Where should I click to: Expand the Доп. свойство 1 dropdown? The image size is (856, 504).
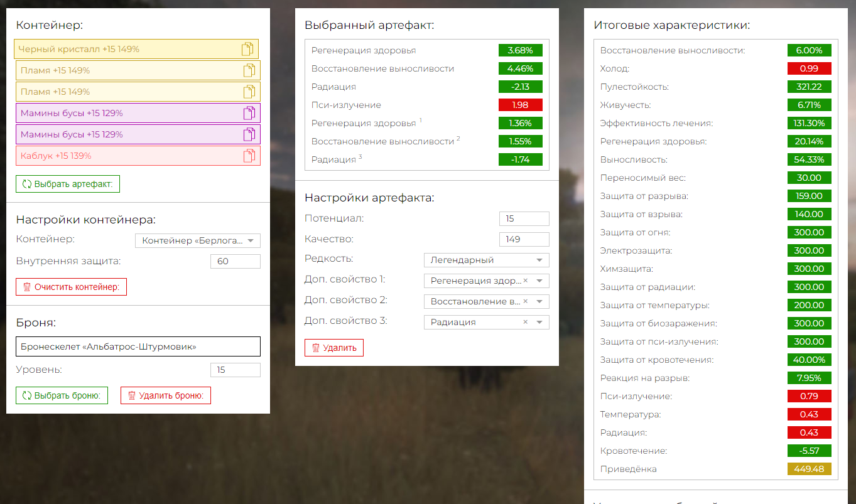[539, 281]
